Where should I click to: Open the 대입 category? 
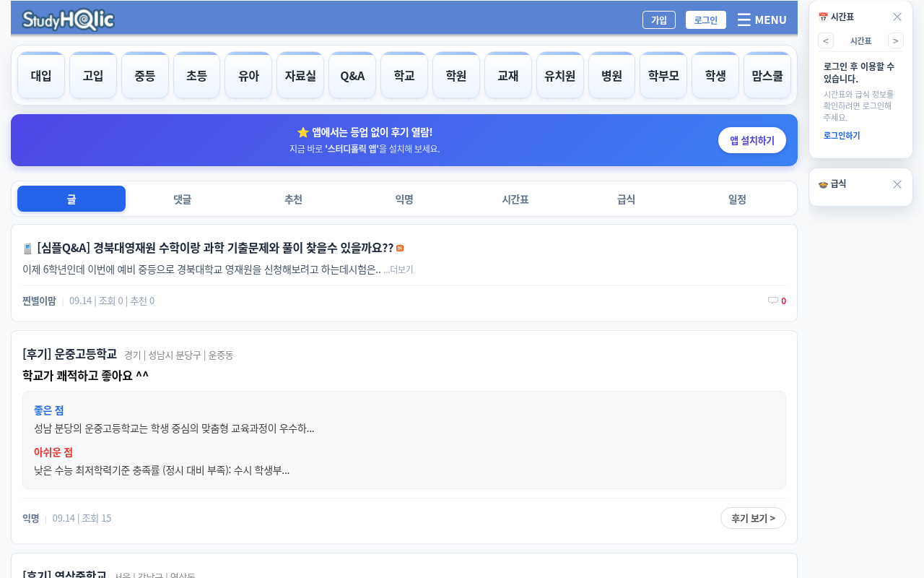[41, 75]
